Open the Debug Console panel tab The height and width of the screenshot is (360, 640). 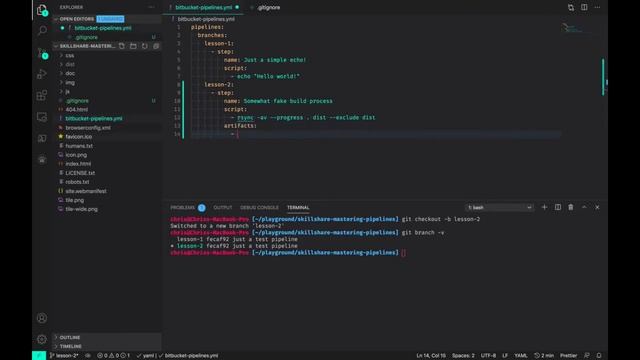pyautogui.click(x=259, y=207)
